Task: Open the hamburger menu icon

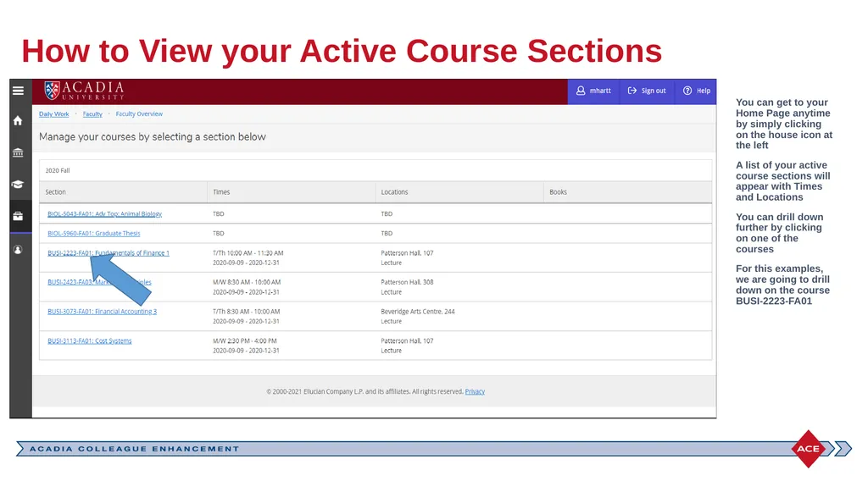Action: [x=19, y=91]
